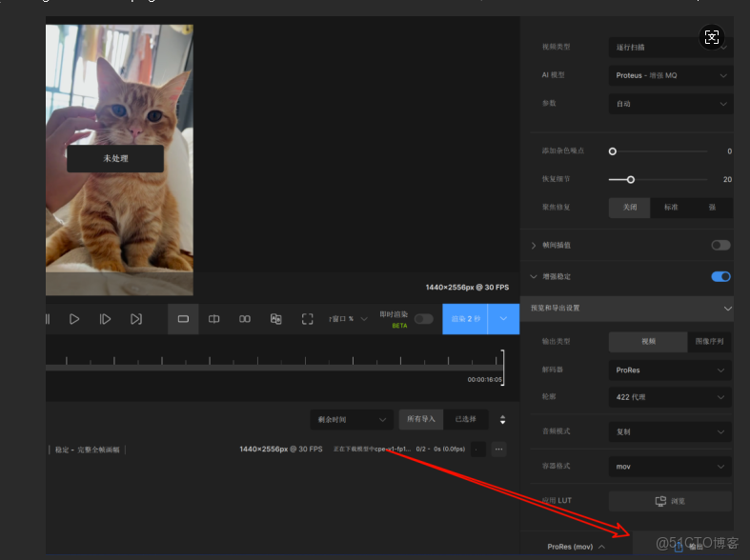Jump to the next clip end

point(136,319)
